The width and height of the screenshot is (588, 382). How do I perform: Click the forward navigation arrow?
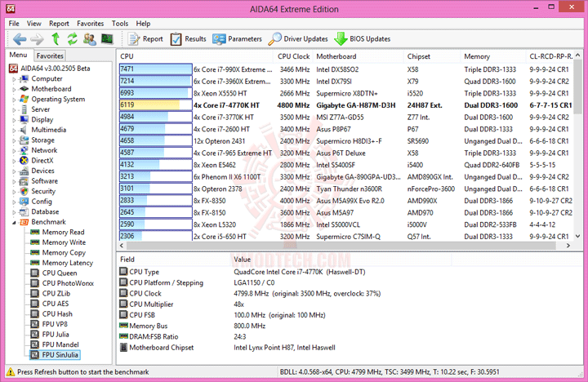tap(37, 39)
